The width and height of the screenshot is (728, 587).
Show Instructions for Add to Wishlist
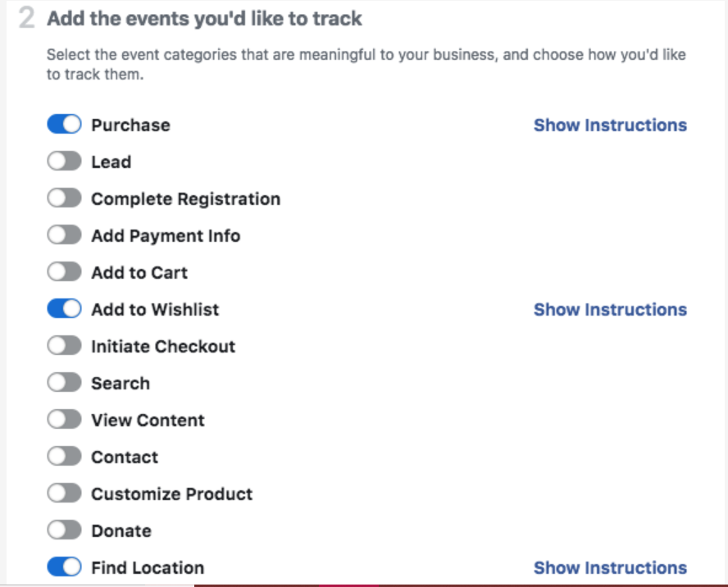pyautogui.click(x=610, y=310)
